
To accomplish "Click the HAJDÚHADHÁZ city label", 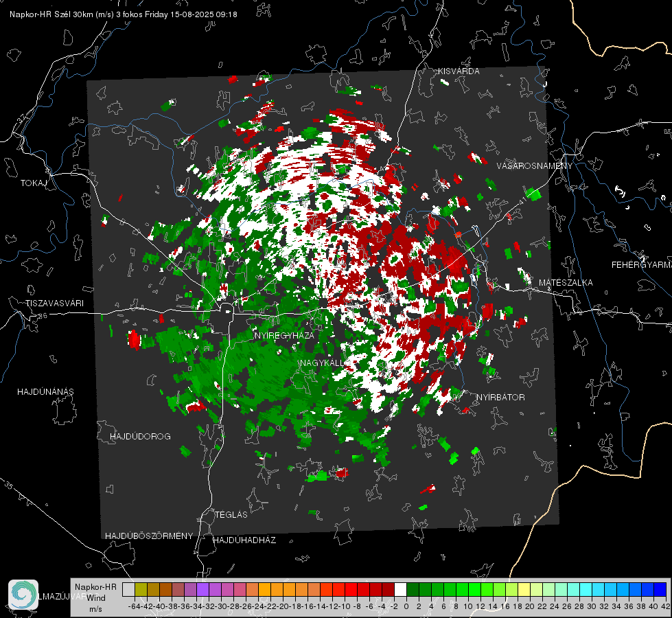I will [244, 540].
